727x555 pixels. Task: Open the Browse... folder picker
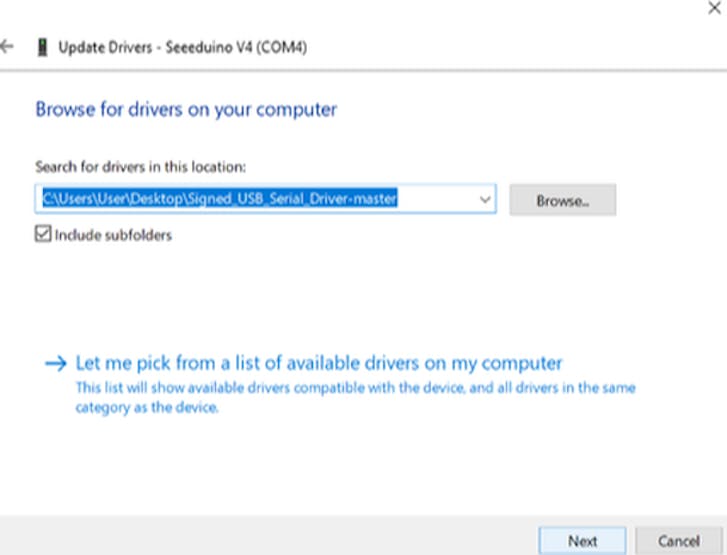[563, 200]
